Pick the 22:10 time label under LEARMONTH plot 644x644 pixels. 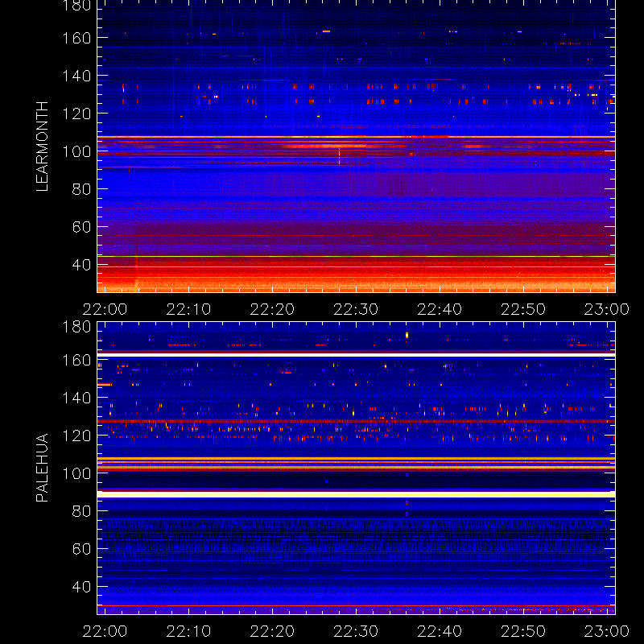tap(188, 309)
